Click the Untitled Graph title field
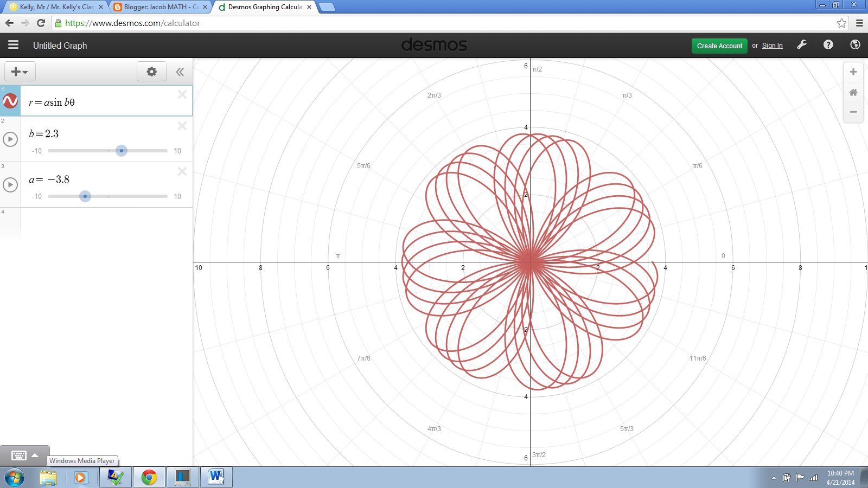 tap(60, 46)
